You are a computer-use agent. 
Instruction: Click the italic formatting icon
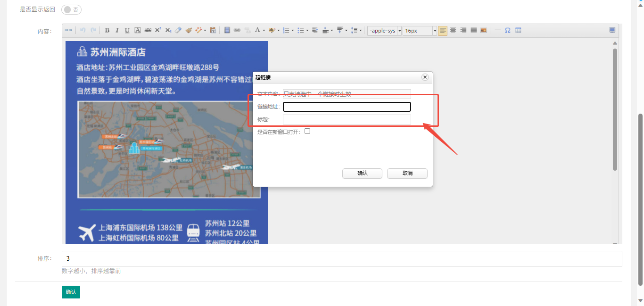(117, 30)
